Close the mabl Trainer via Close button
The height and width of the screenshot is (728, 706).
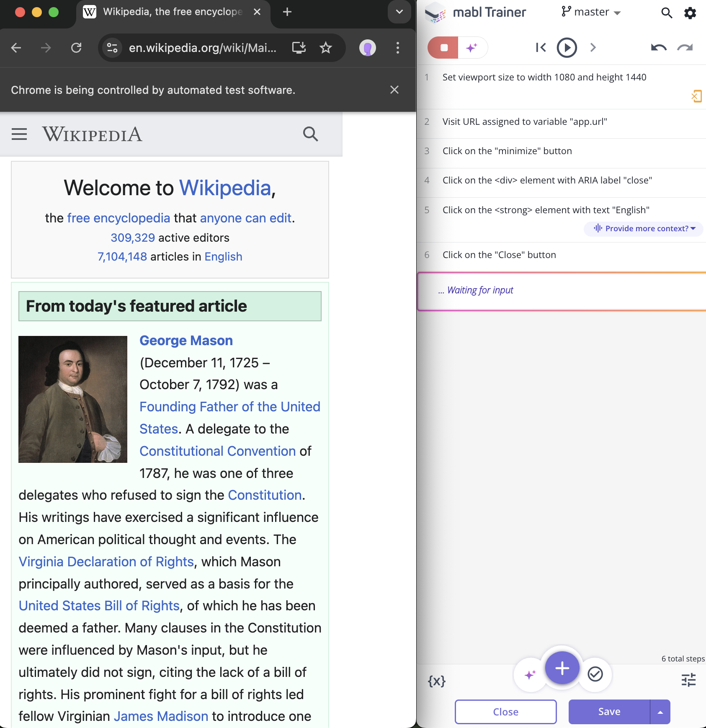(505, 712)
